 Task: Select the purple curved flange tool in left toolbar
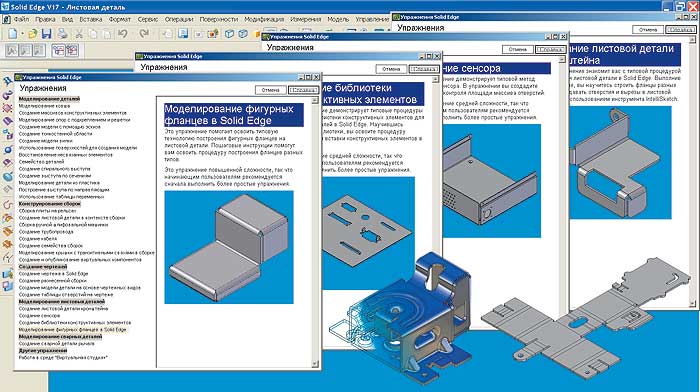(x=8, y=95)
